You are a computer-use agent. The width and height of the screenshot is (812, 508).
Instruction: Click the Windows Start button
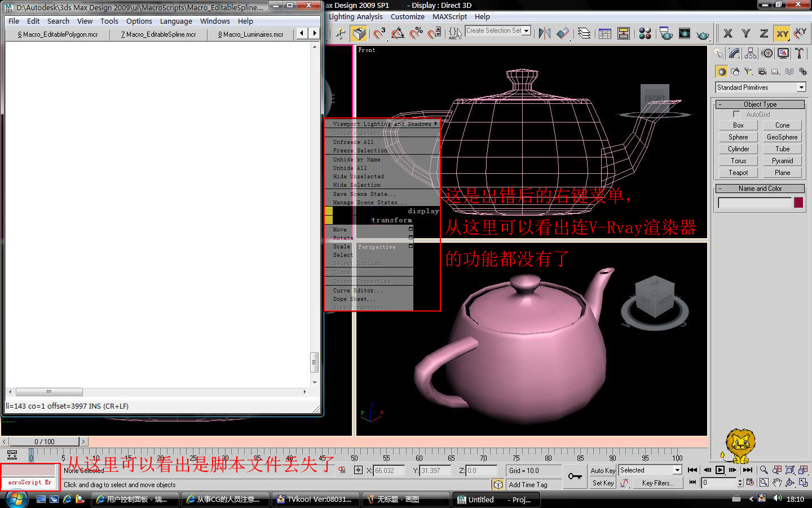coord(16,499)
